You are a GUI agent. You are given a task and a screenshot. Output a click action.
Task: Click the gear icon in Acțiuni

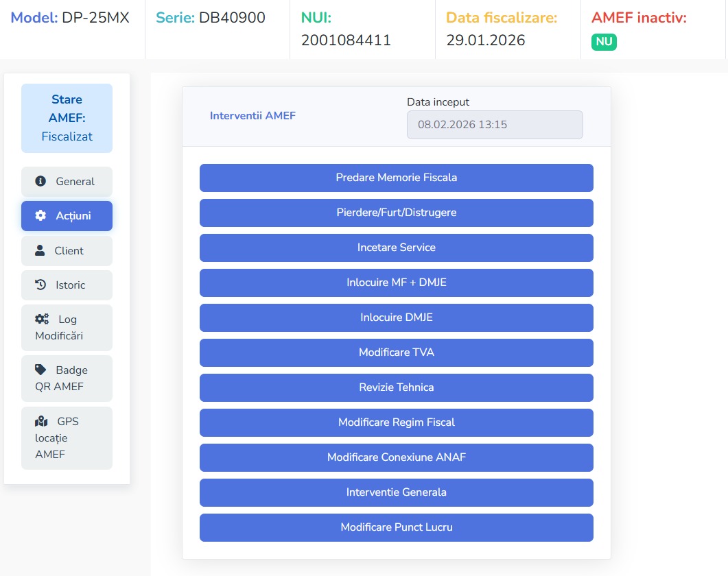tap(40, 215)
